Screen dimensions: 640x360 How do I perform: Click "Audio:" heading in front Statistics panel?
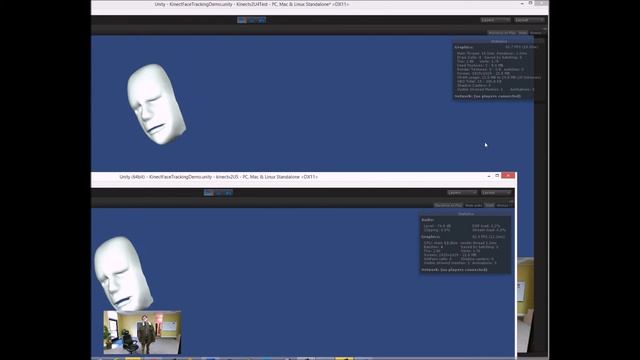(428, 220)
